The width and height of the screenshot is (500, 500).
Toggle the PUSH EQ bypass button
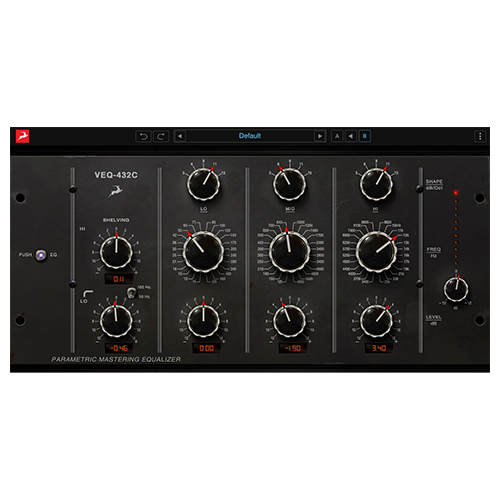click(x=41, y=255)
